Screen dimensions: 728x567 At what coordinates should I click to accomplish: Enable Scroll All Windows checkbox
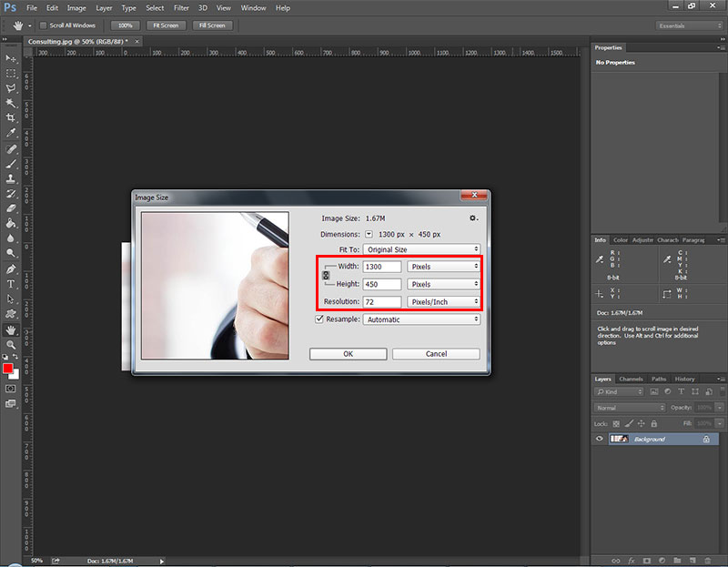[43, 25]
